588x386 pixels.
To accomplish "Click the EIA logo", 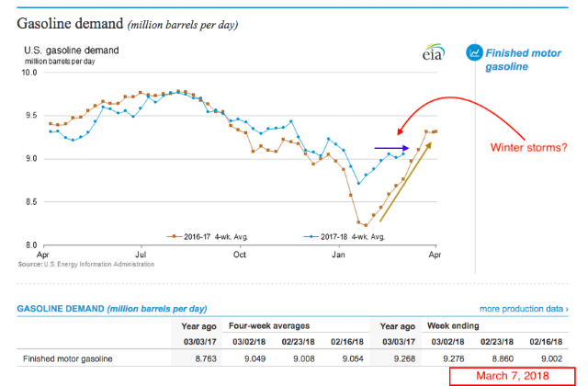I will pos(434,52).
